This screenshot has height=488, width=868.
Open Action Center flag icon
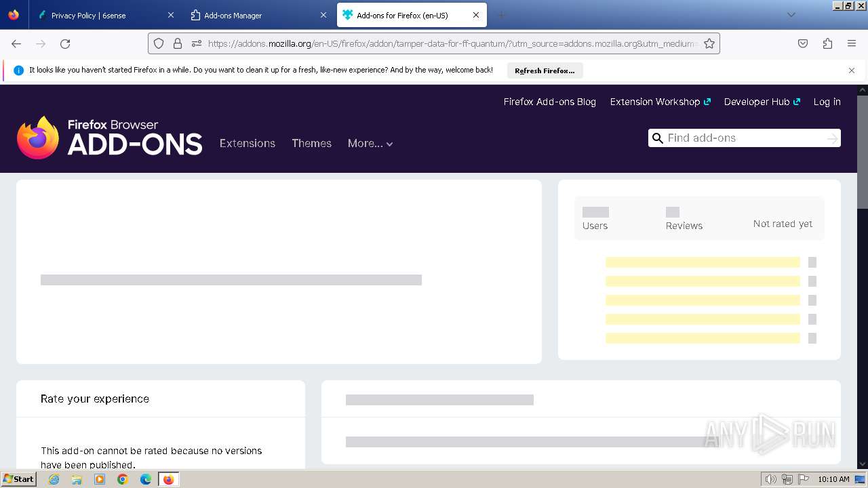click(x=804, y=479)
